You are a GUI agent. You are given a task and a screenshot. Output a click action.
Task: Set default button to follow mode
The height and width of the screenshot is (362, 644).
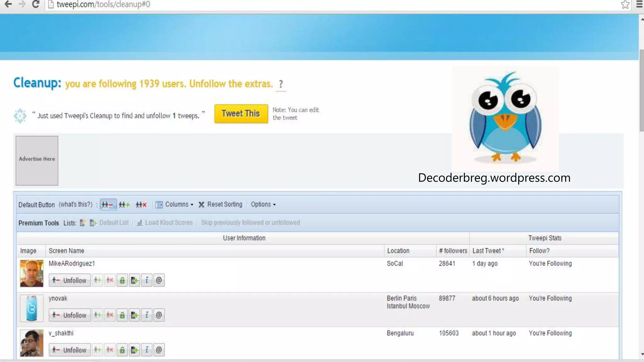coord(124,205)
